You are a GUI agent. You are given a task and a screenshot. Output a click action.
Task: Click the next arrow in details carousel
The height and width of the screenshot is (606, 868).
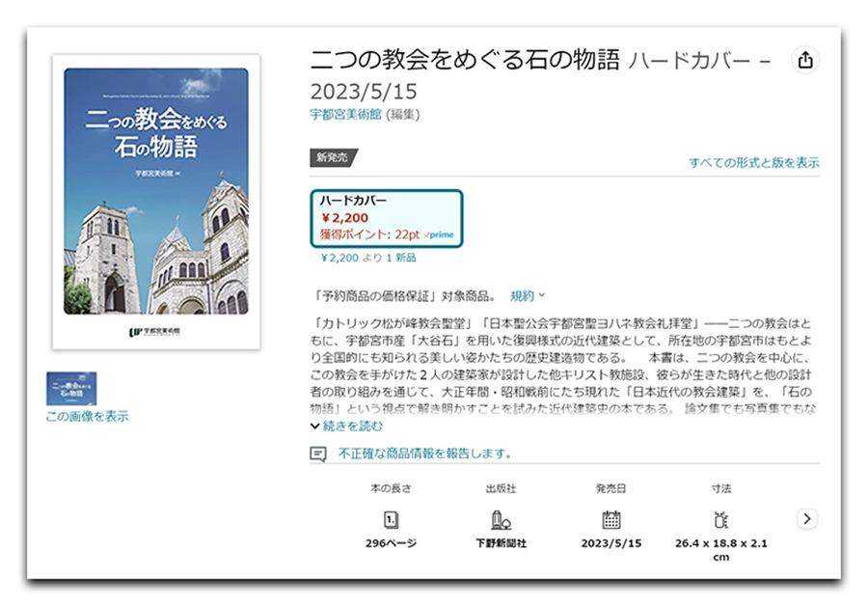(x=806, y=519)
